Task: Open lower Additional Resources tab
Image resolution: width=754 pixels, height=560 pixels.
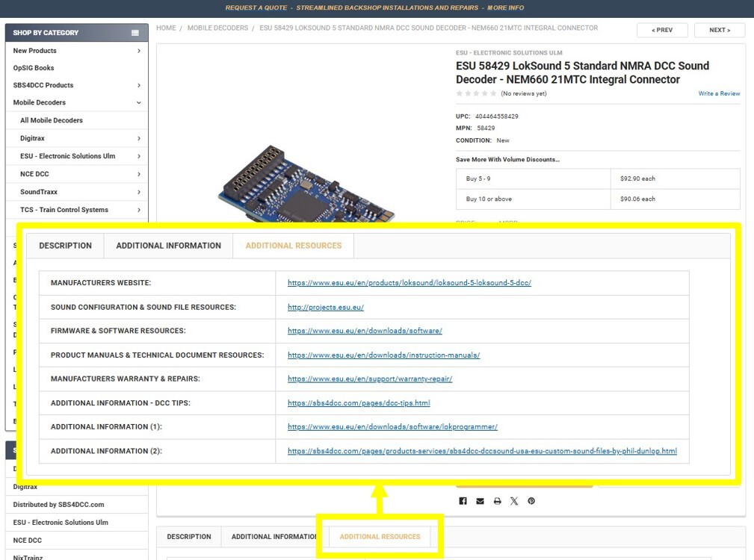Action: point(380,536)
